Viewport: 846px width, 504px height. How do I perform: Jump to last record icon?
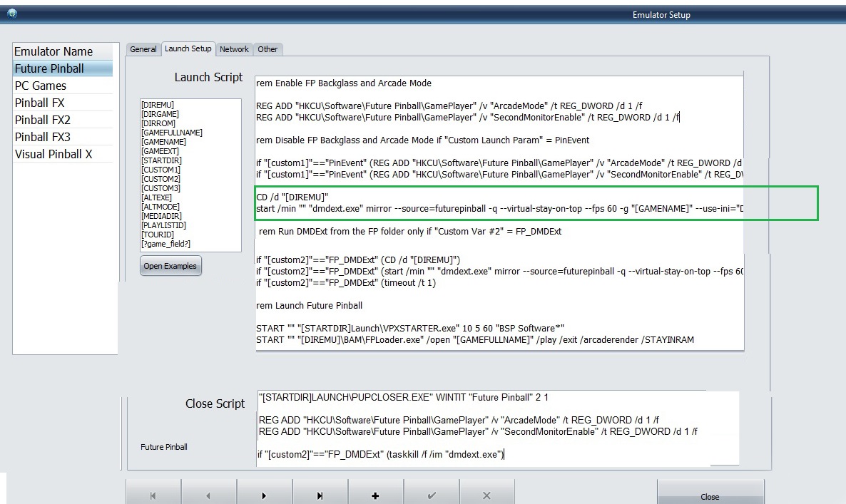coord(320,495)
